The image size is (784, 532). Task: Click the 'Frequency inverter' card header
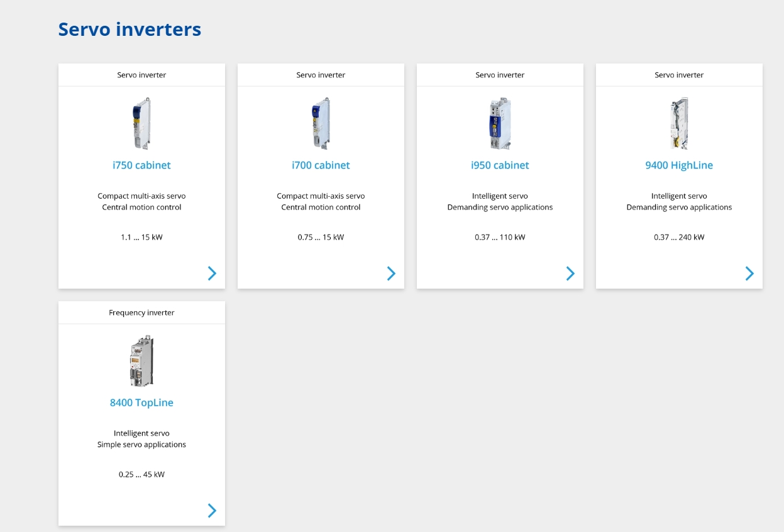point(141,313)
